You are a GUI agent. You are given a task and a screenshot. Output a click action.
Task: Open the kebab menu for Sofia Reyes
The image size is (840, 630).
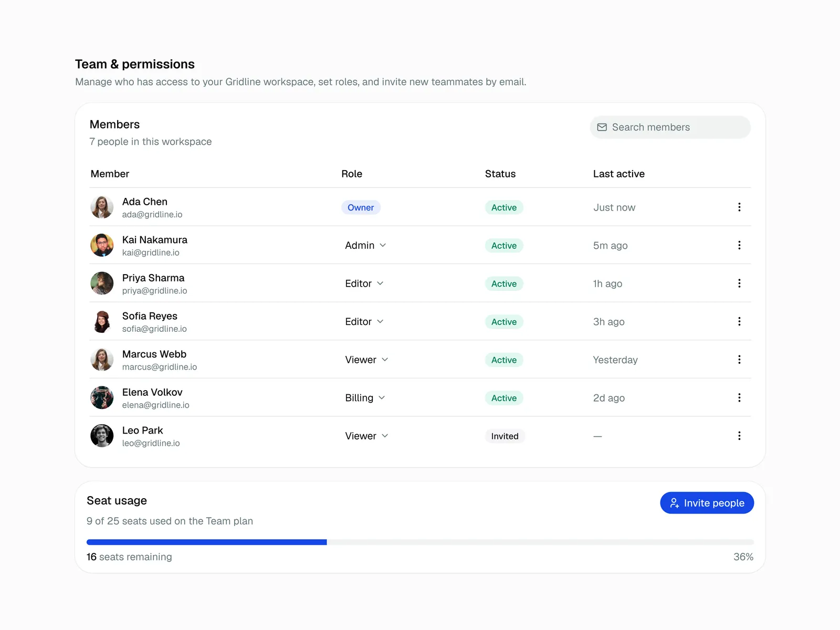[x=739, y=321]
